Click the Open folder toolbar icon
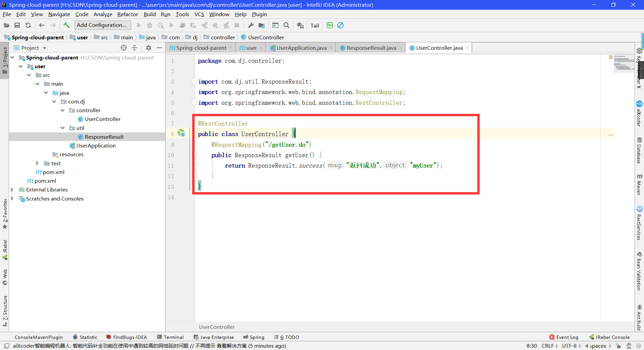The height and width of the screenshot is (350, 644). point(7,25)
